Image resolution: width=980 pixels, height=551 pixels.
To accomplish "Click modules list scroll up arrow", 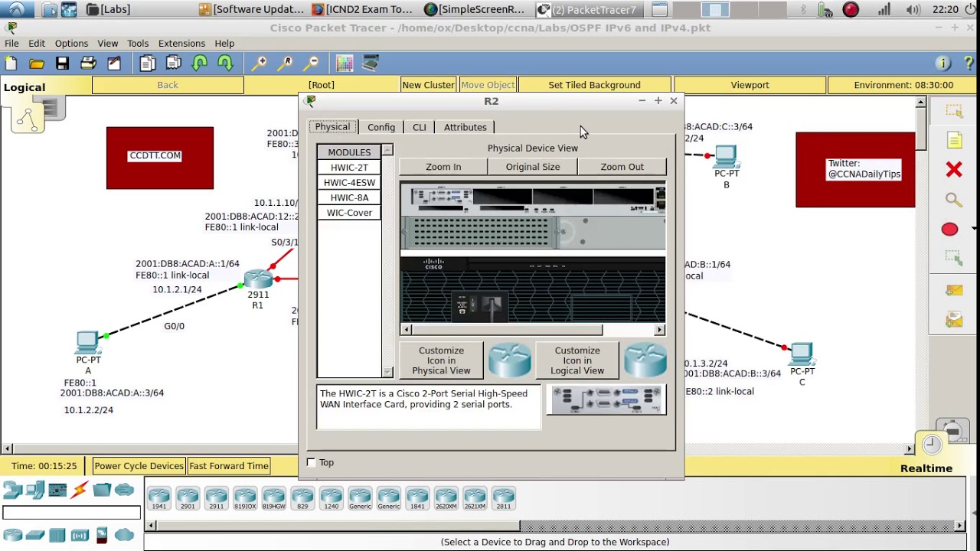I will 387,151.
